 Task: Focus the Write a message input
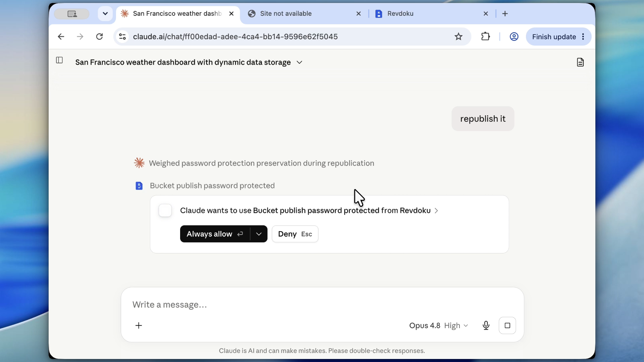point(322,305)
